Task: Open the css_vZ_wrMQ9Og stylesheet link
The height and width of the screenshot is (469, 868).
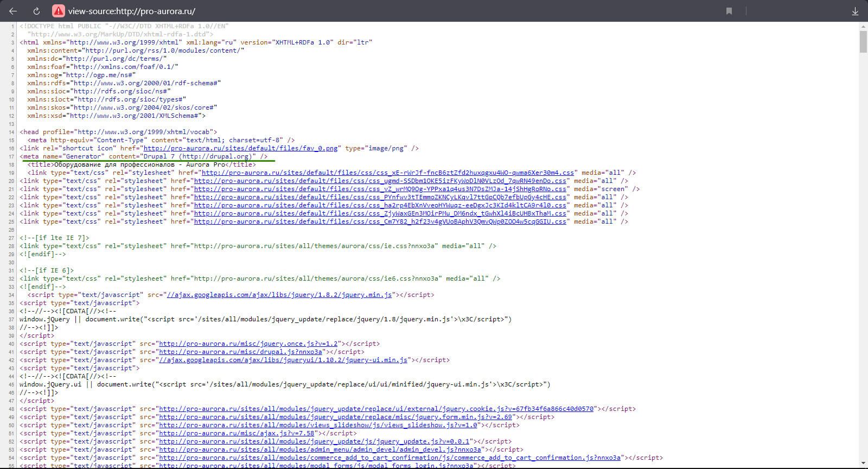Action: click(x=380, y=189)
